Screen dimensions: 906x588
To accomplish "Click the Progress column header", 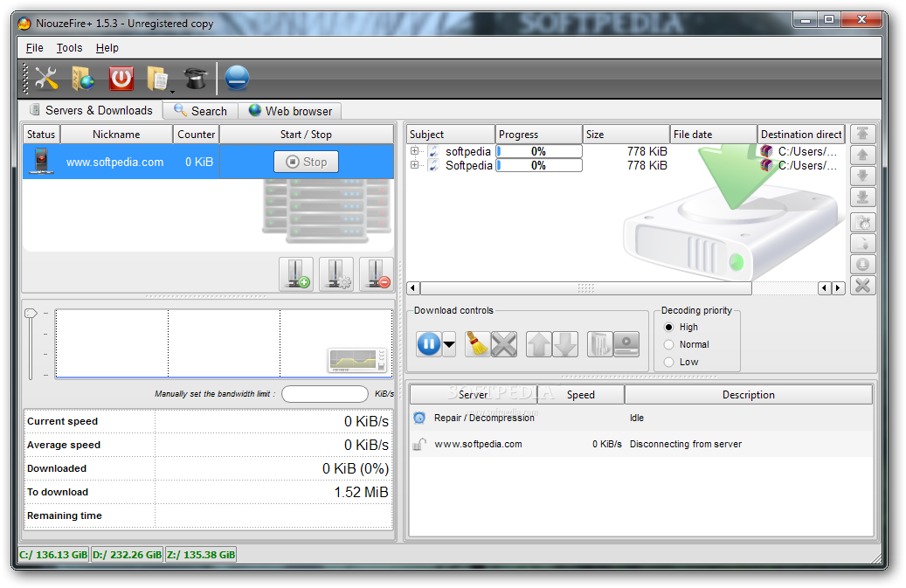I will [538, 134].
